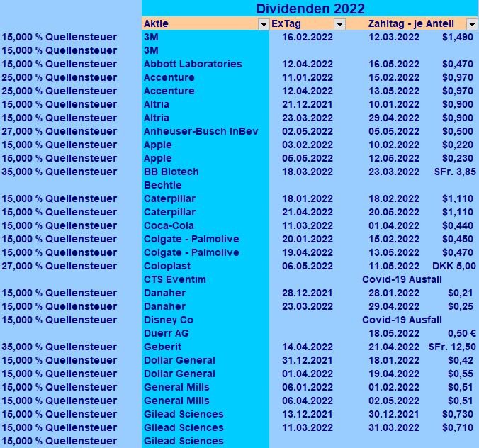479x448 pixels.
Task: Select the 3M dividend '$1,490' cell
Action: click(x=458, y=37)
